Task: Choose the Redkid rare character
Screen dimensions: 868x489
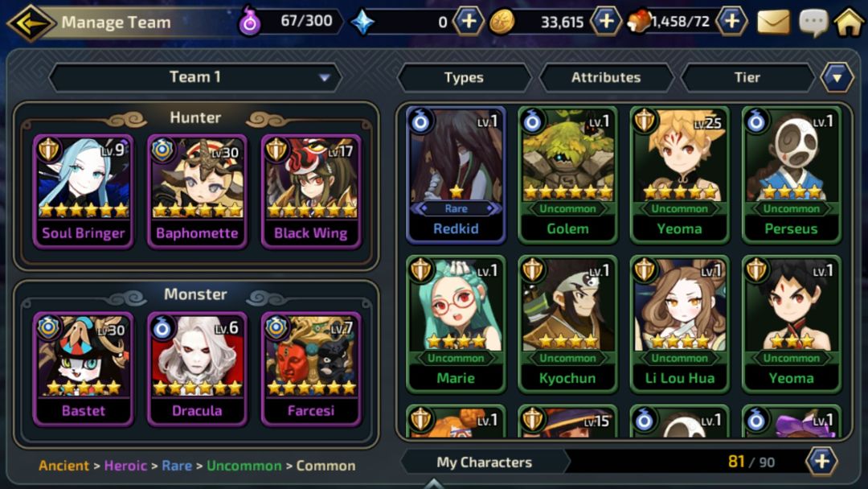Action: click(456, 175)
